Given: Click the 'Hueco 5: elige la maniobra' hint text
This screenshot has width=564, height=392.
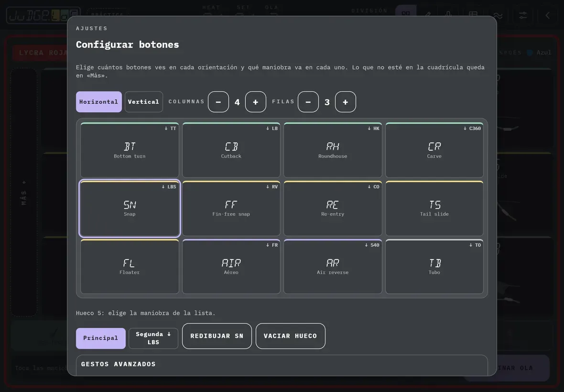Looking at the screenshot, I should [146, 313].
